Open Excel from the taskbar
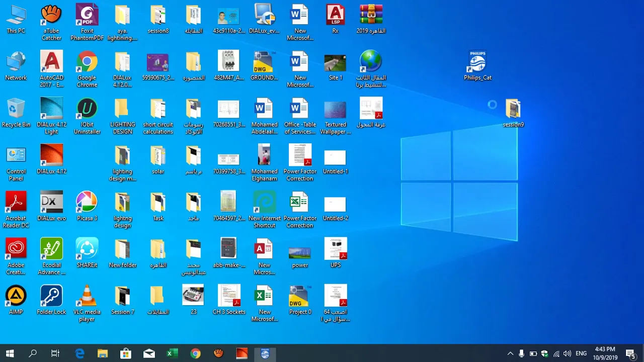 click(x=172, y=353)
